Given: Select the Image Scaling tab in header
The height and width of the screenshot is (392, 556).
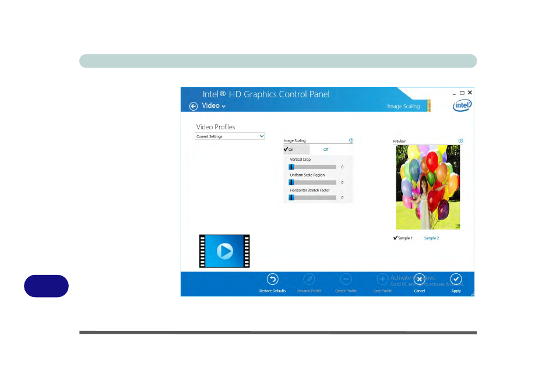Looking at the screenshot, I should (x=403, y=107).
